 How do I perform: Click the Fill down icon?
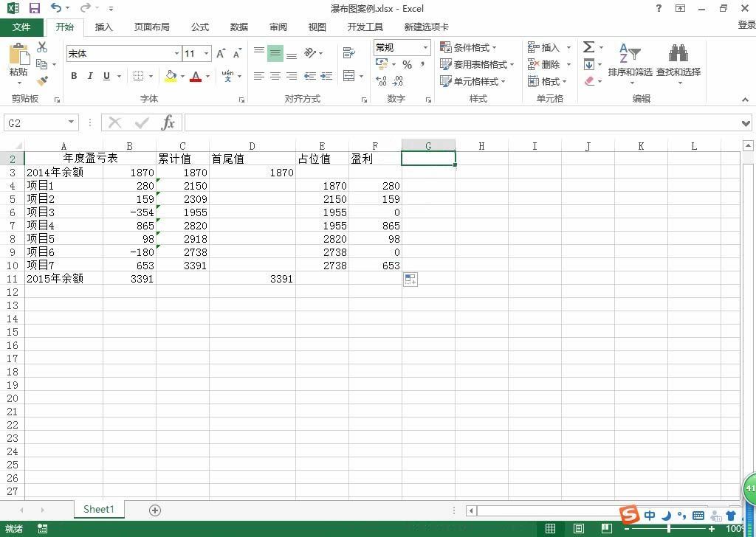(x=588, y=64)
